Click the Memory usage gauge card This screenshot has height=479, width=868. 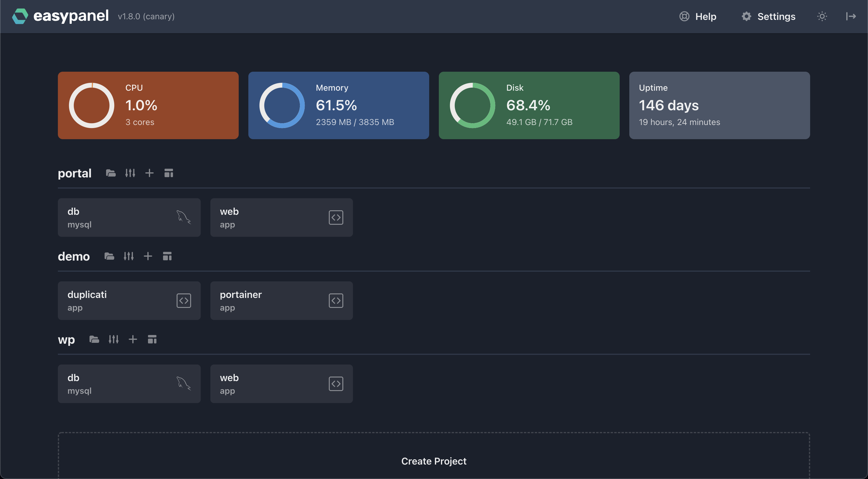[338, 105]
